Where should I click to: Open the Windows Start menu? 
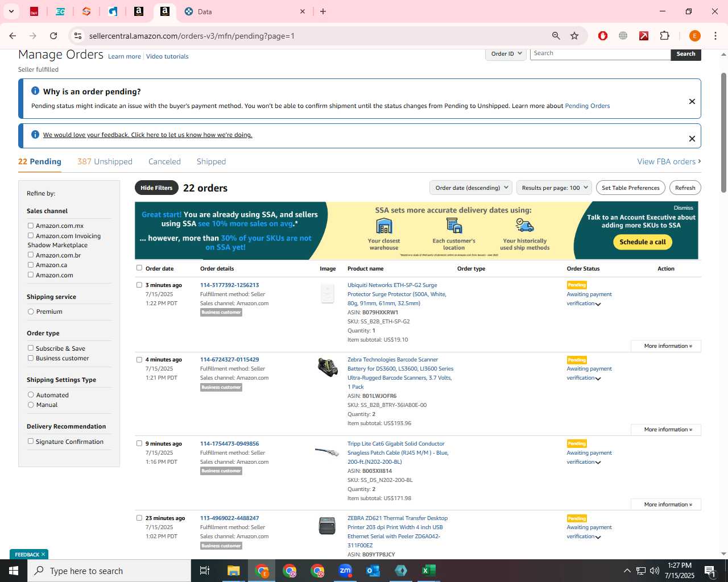pyautogui.click(x=14, y=571)
